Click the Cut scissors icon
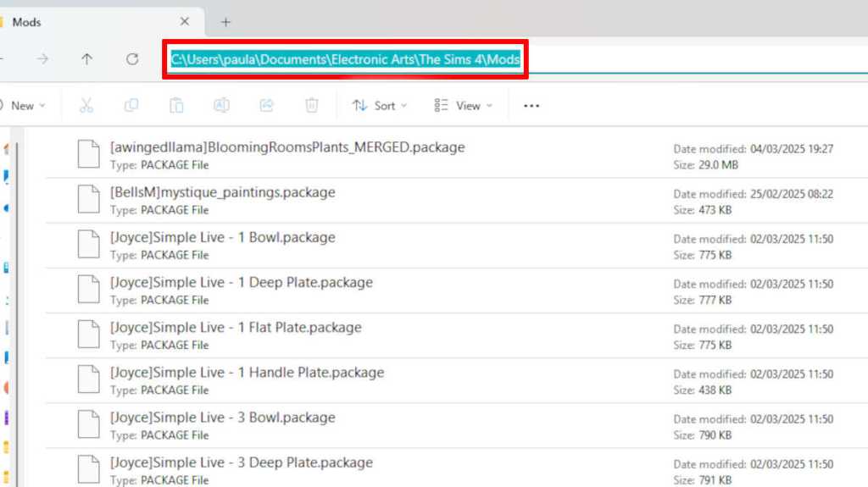 86,106
